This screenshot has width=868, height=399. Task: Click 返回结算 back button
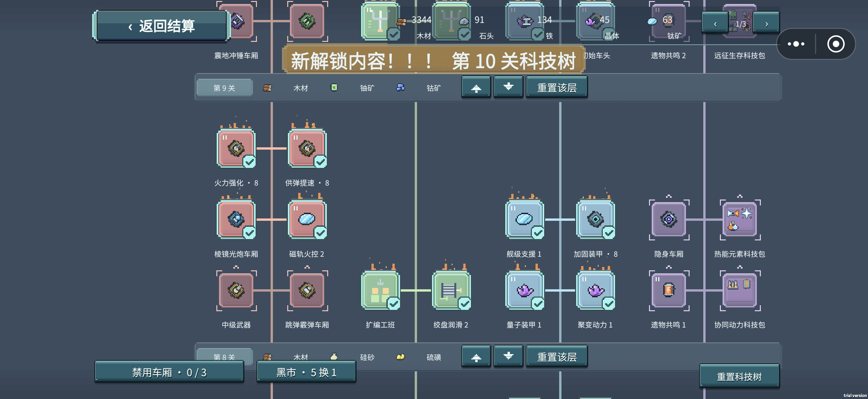(161, 26)
